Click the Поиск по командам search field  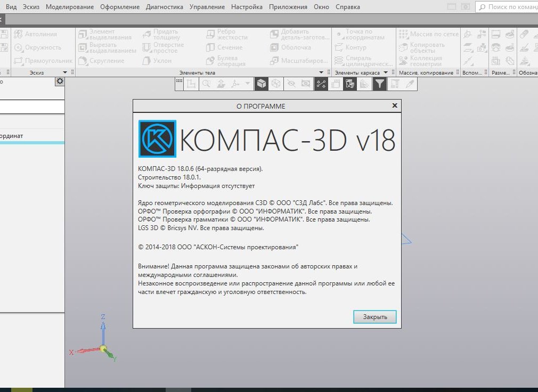coord(507,7)
